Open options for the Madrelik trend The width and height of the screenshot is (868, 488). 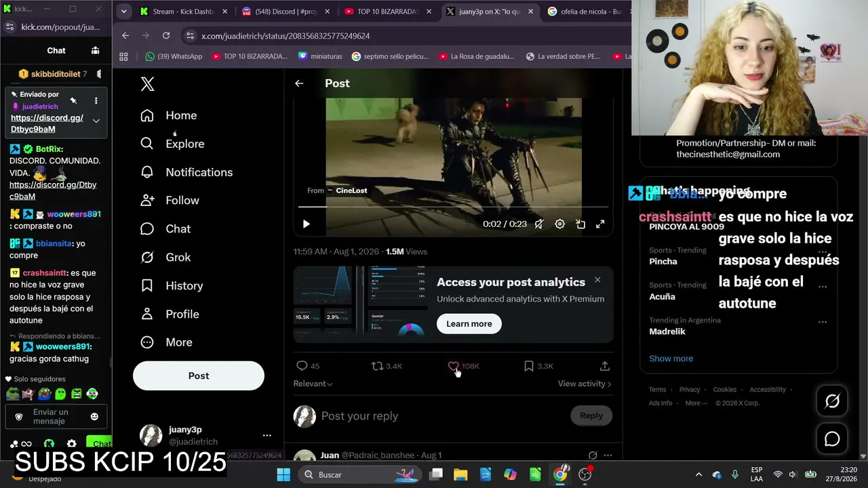coord(823,322)
